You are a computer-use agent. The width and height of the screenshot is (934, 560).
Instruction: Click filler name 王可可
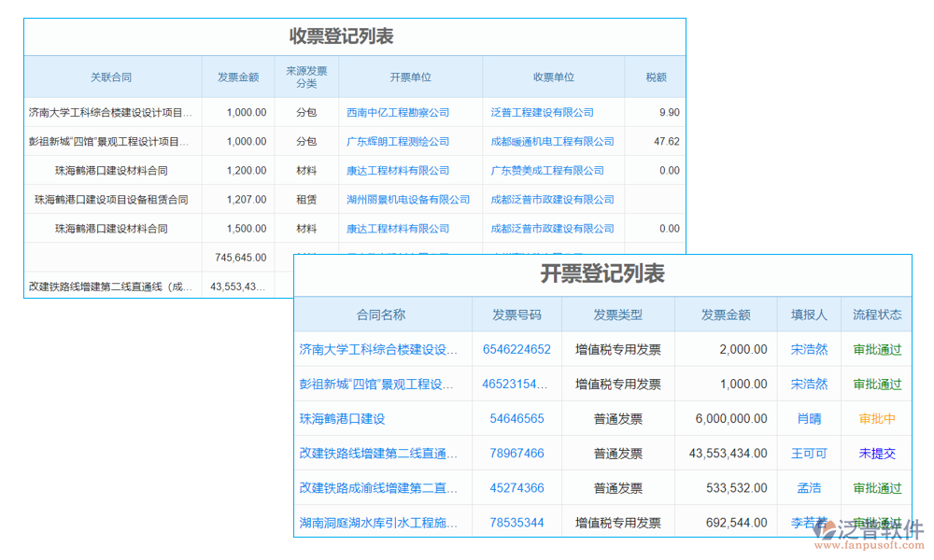809,453
